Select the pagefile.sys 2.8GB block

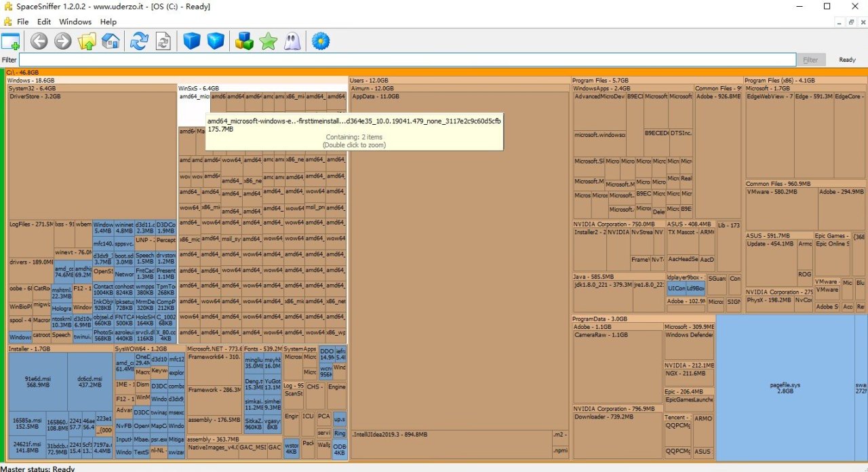[x=785, y=387]
